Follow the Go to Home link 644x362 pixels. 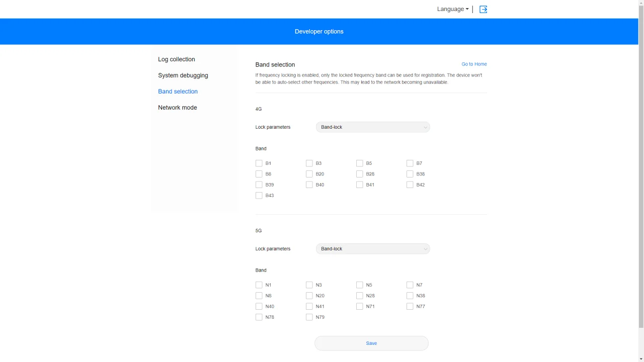(x=474, y=64)
